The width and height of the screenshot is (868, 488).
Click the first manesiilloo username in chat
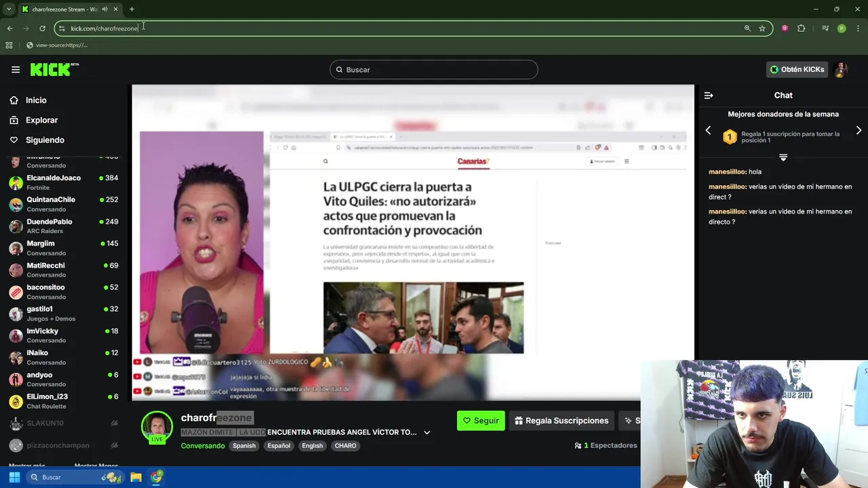point(727,172)
